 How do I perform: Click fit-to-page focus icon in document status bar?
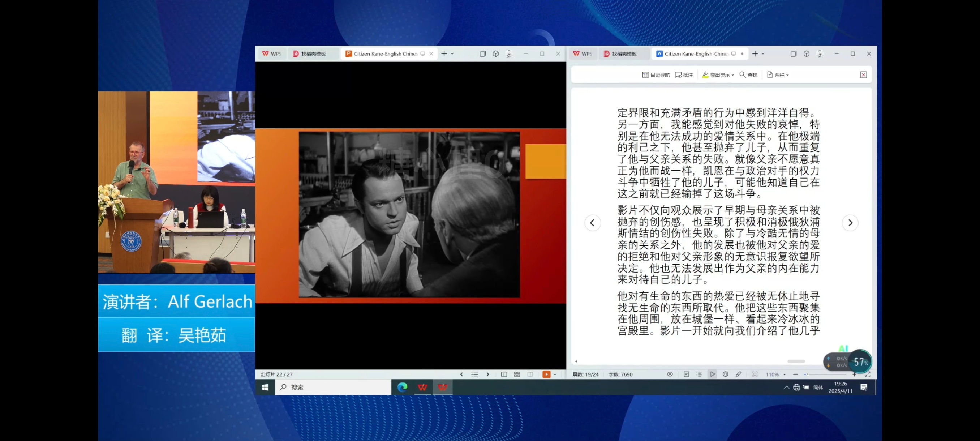pos(755,374)
